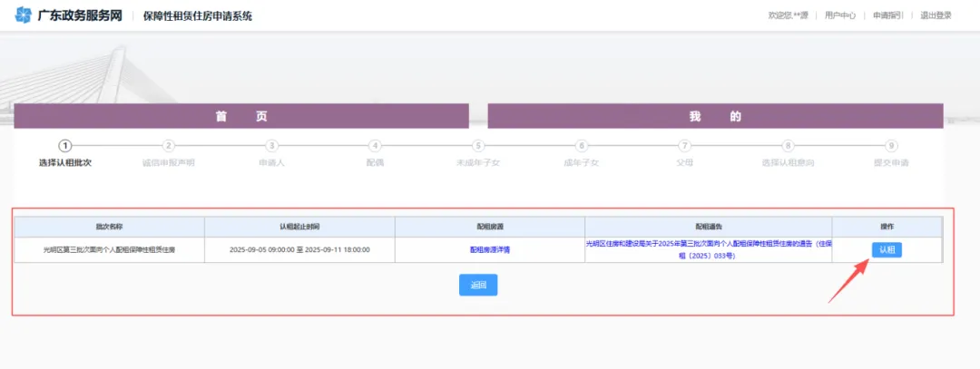Select step 4 circle 配偶
Image resolution: width=980 pixels, height=369 pixels.
tap(375, 145)
